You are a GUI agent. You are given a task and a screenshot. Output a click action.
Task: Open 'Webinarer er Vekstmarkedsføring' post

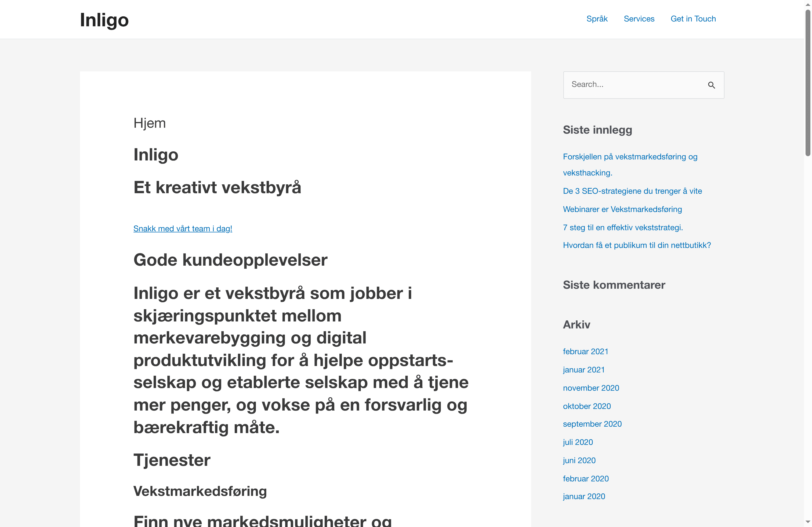[622, 209]
